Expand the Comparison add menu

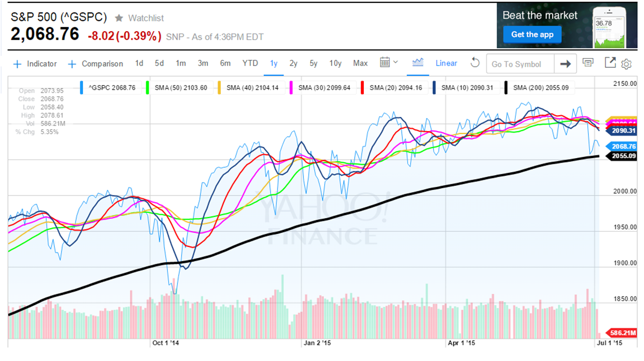pyautogui.click(x=95, y=64)
